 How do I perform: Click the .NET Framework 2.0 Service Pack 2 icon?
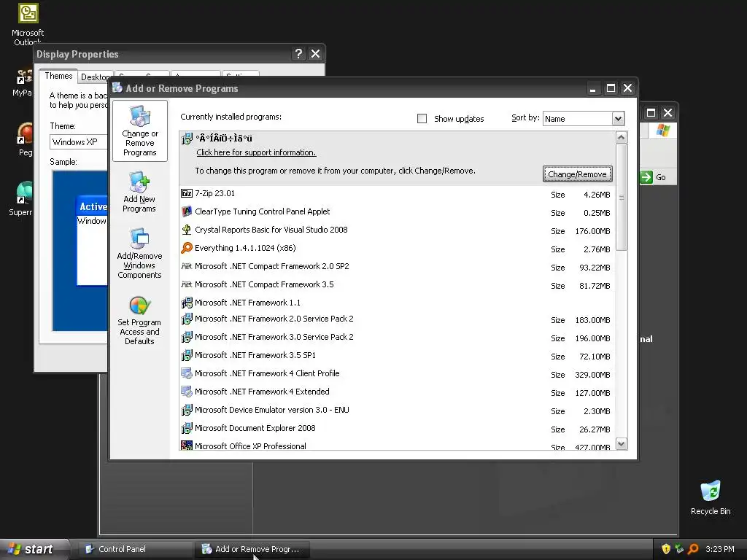tap(187, 319)
